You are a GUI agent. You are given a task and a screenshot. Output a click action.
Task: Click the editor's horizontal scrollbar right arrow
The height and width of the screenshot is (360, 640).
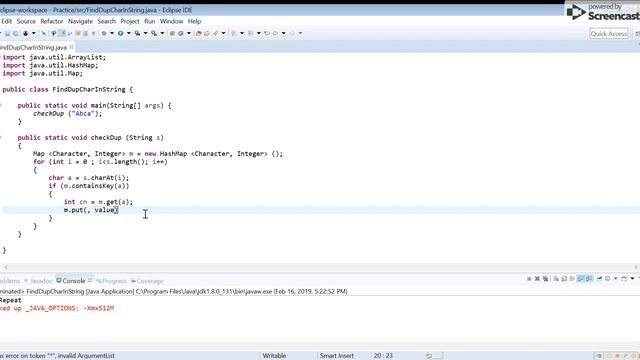click(636, 267)
